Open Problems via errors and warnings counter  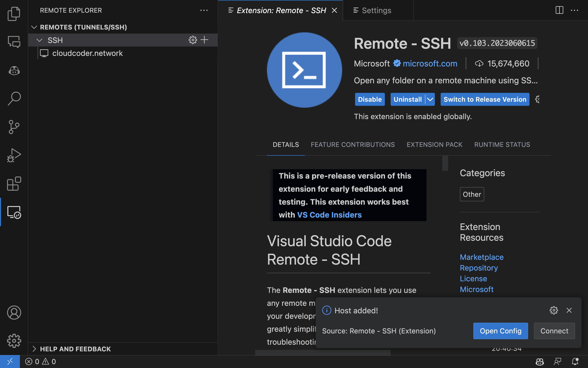(x=40, y=362)
